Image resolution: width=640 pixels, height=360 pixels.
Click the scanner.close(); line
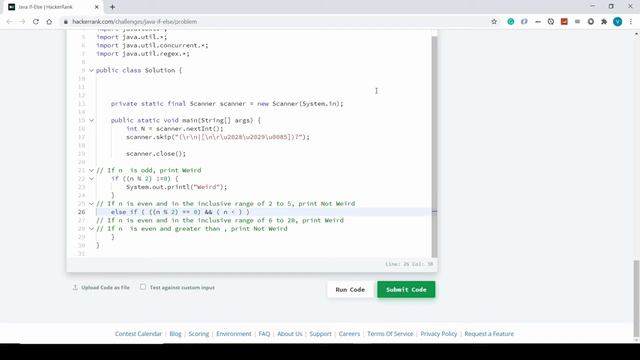point(156,154)
